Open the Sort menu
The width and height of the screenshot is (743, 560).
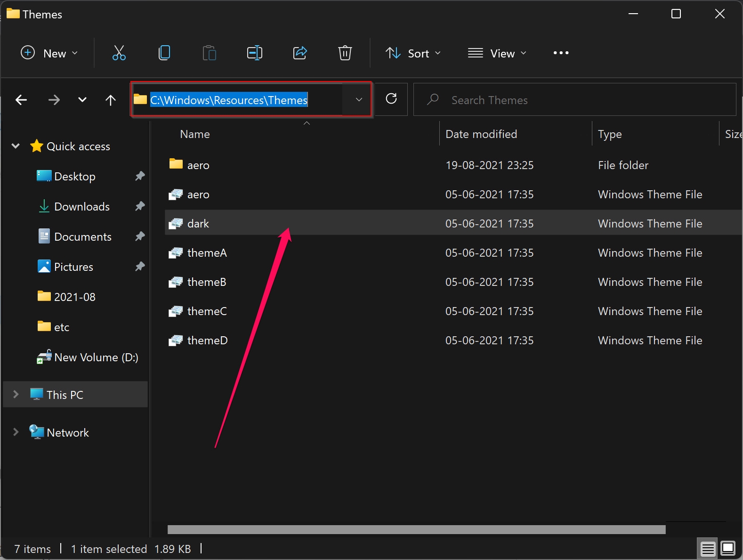(x=413, y=53)
